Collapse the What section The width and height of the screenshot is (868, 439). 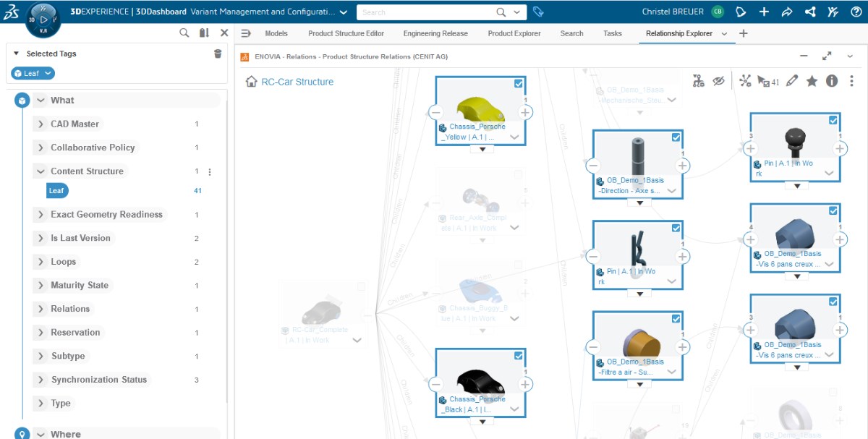click(x=41, y=101)
